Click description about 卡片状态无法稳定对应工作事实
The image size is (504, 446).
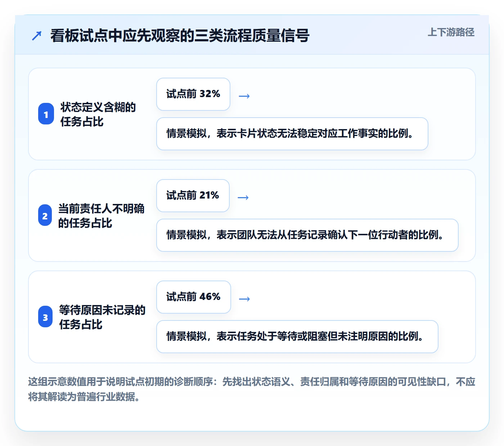click(292, 134)
